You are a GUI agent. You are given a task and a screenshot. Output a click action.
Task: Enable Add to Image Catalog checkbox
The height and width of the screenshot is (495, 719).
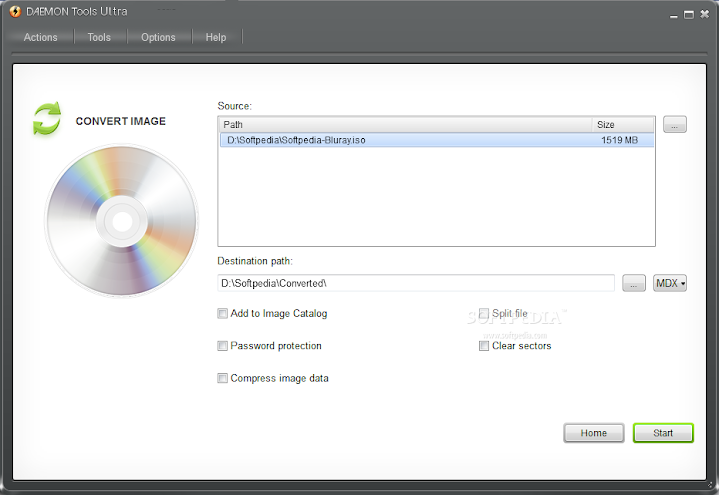[222, 313]
